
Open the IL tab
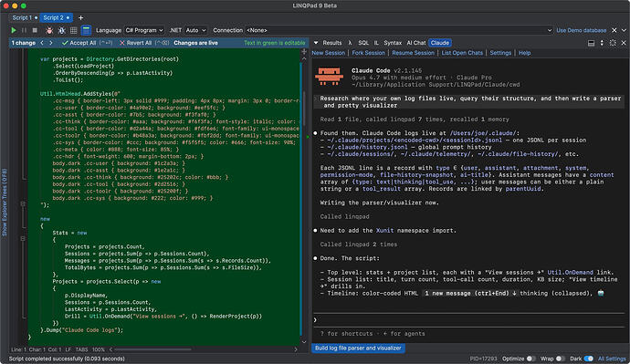click(376, 43)
